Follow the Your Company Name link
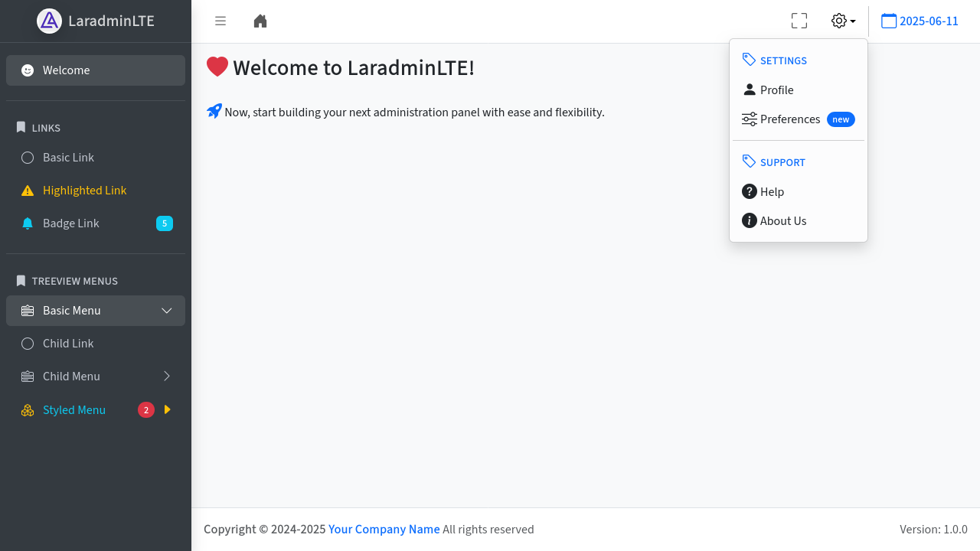This screenshot has width=980, height=551. click(384, 530)
